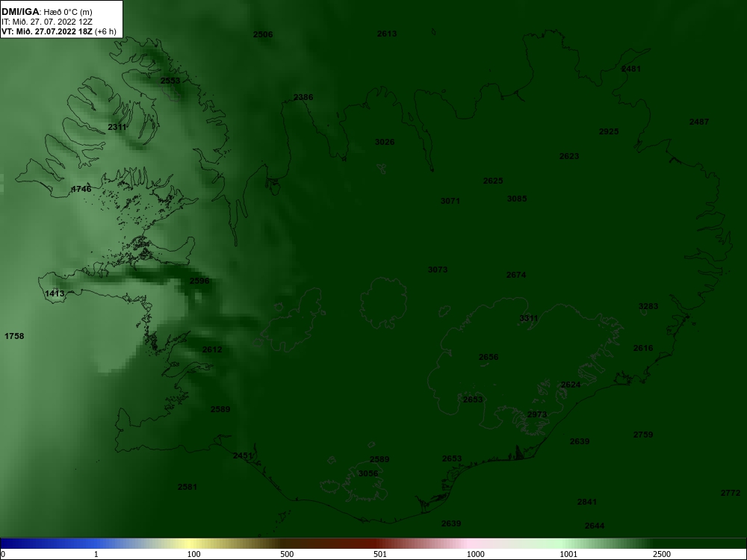This screenshot has height=560, width=747.
Task: Select the 2553 height label
Action: [170, 81]
